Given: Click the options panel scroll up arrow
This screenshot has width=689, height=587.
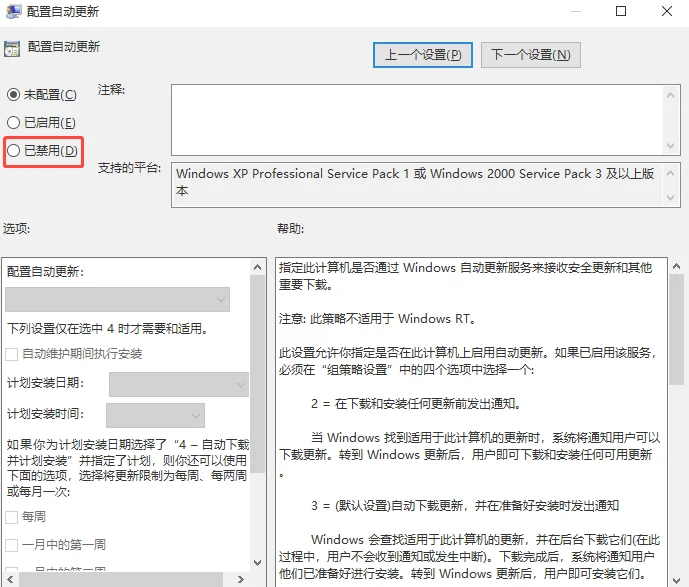Looking at the screenshot, I should (257, 267).
